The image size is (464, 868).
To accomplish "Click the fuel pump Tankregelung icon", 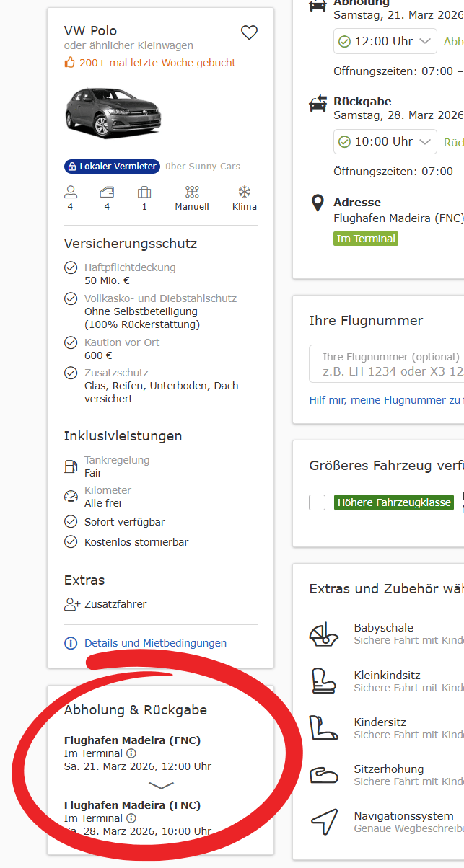I will coord(71,466).
